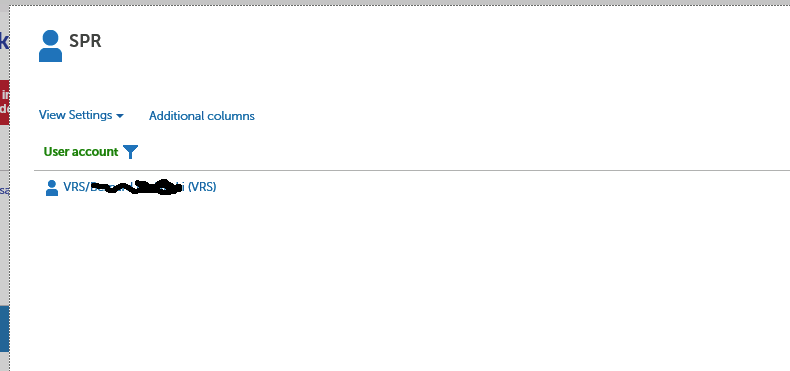Click the "VRS/" prefix of the account row
Screen dimensions: 790x371
tap(76, 187)
